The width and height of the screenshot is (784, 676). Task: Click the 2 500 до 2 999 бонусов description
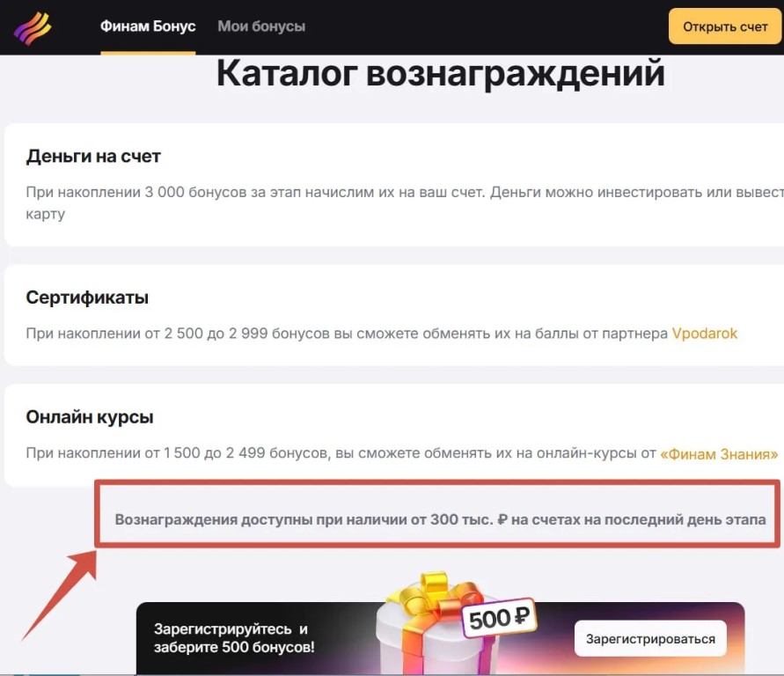(x=382, y=334)
